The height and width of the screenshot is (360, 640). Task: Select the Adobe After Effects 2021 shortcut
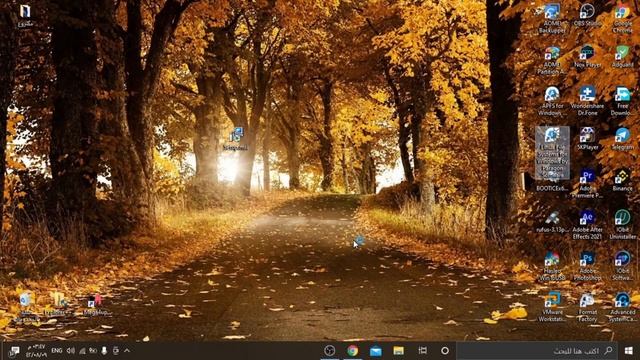[x=587, y=225]
